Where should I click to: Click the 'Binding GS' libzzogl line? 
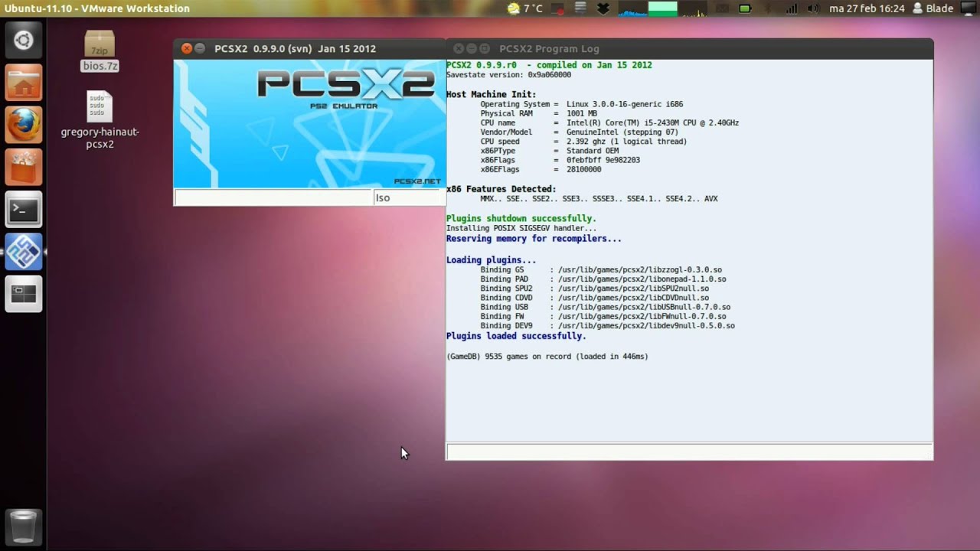(x=601, y=270)
